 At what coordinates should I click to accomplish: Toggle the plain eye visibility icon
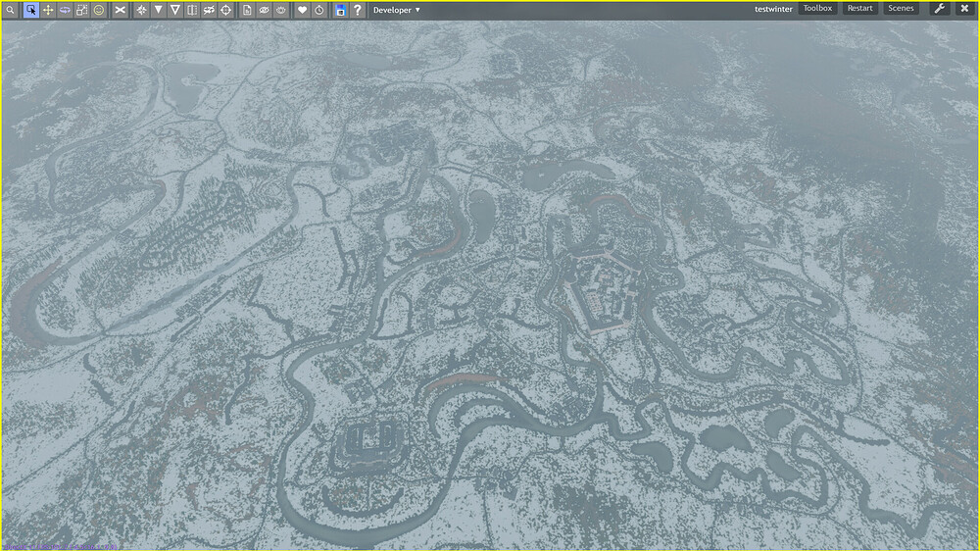pyautogui.click(x=281, y=10)
